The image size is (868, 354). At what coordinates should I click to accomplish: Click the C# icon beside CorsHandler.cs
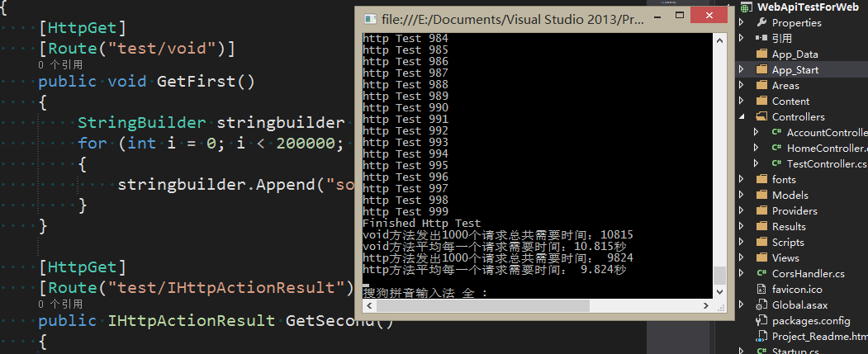click(x=761, y=273)
